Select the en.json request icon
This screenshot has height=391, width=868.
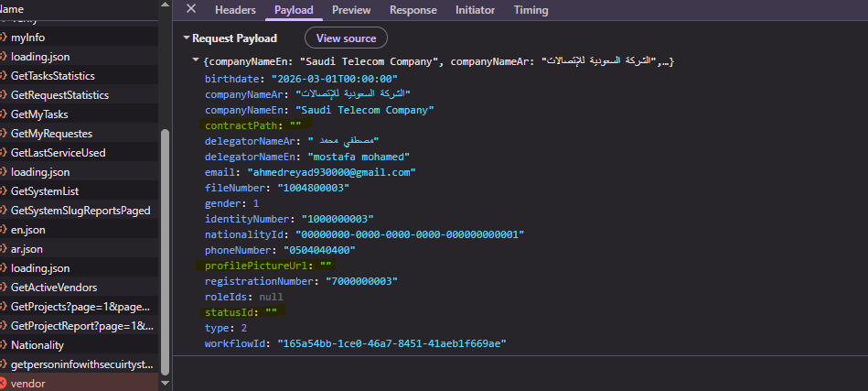pos(3,230)
